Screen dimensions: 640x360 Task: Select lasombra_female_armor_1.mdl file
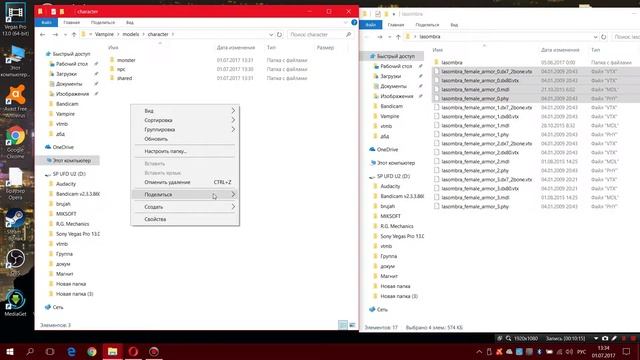[476, 125]
